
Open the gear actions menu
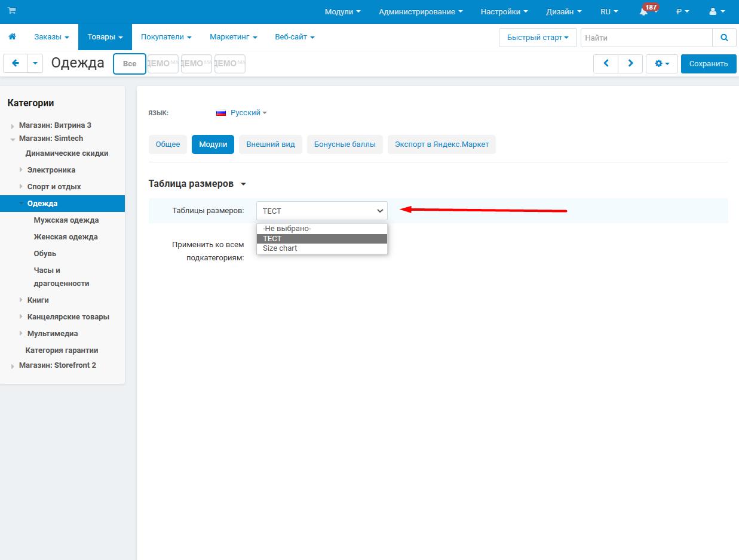[661, 63]
